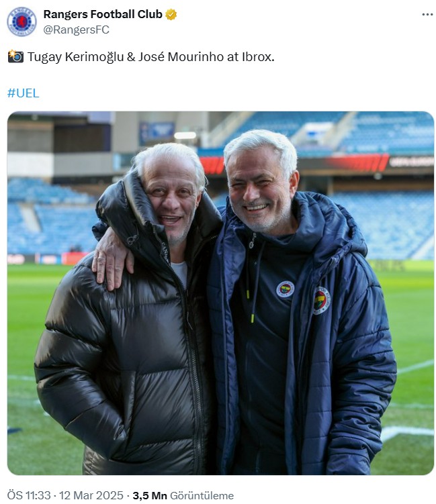
Task: Click the 12 Mar 2025 date
Action: tap(91, 495)
